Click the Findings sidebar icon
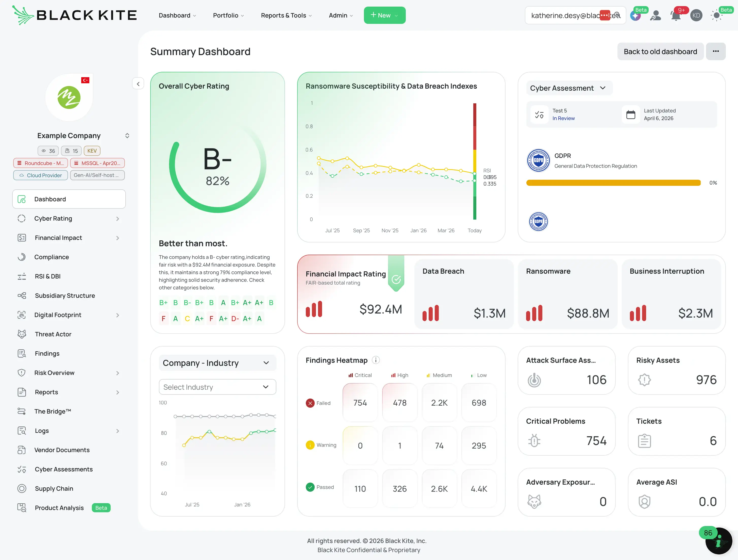Screen dimensions: 738x560 click(22, 353)
